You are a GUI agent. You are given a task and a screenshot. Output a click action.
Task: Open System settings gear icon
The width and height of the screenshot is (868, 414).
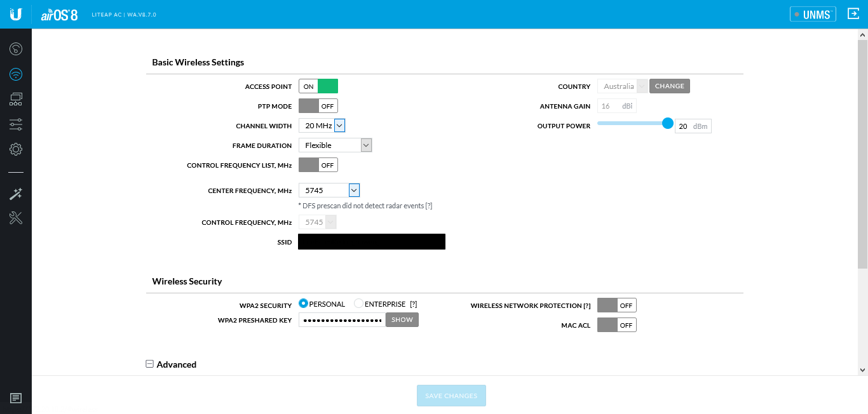16,149
